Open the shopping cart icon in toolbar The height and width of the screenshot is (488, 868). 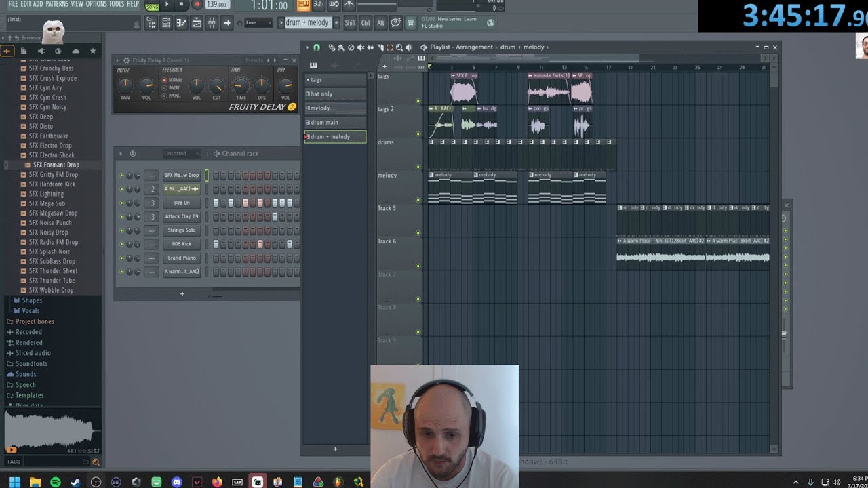pos(410,23)
